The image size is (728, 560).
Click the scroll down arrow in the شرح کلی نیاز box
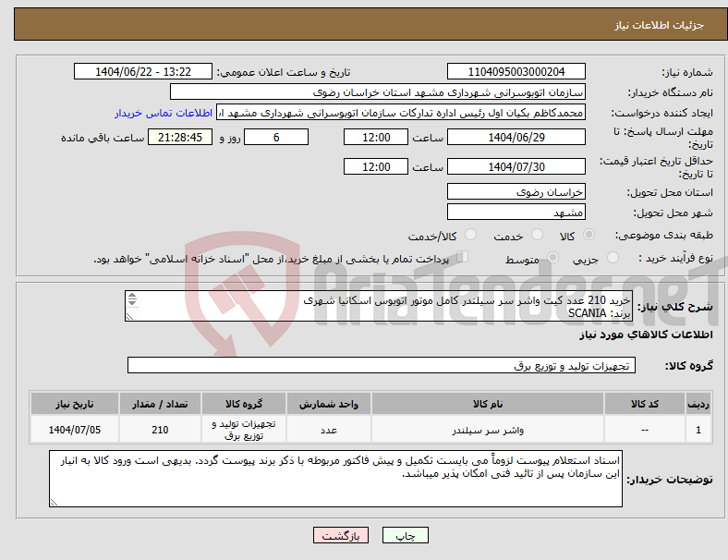pos(132,302)
